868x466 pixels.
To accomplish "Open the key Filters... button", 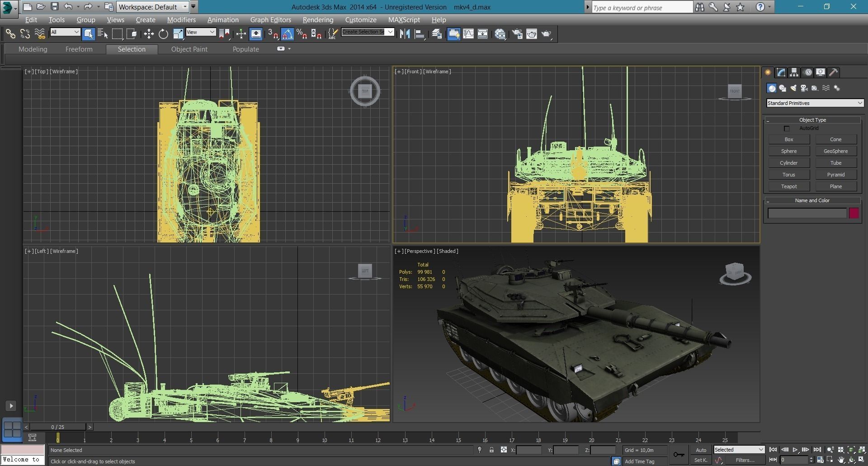I will pos(745,460).
